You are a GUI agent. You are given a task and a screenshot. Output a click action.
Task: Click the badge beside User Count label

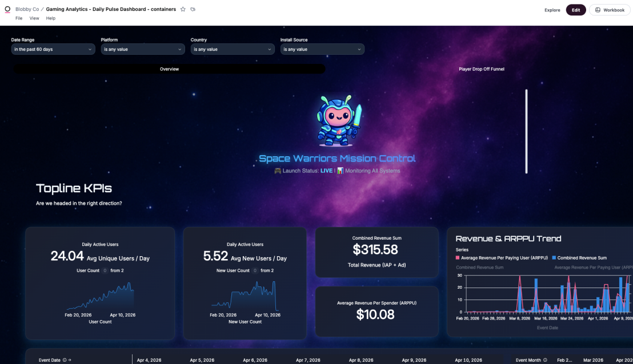tap(105, 272)
